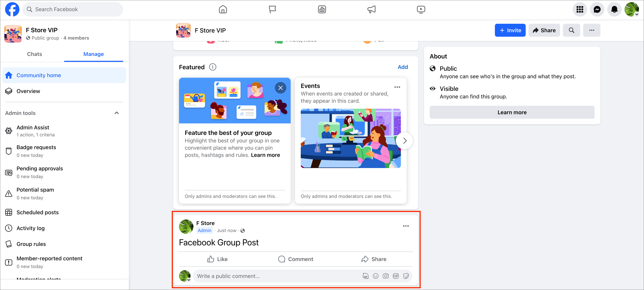This screenshot has height=290, width=644.
Task: Open the Video play icon
Action: click(421, 10)
